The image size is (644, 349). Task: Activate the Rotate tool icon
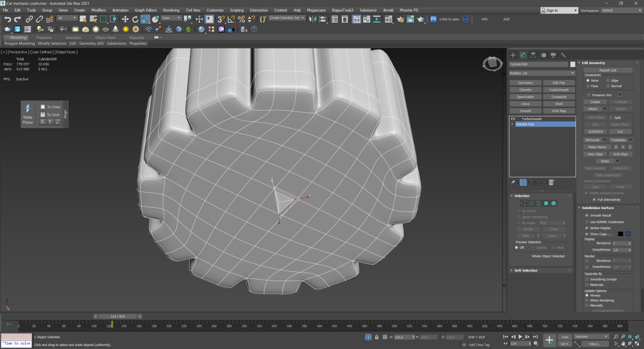(135, 19)
